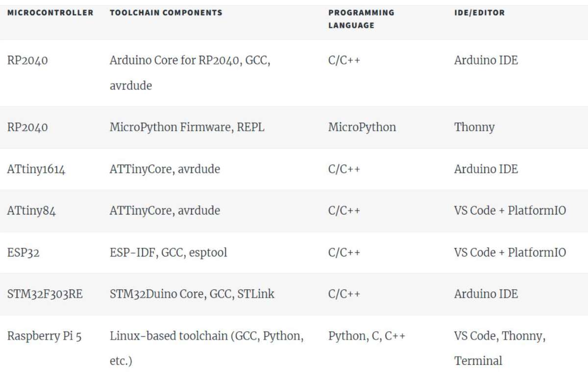Click the ATtiny1614 microcontroller cell
The image size is (588, 375).
coord(36,169)
